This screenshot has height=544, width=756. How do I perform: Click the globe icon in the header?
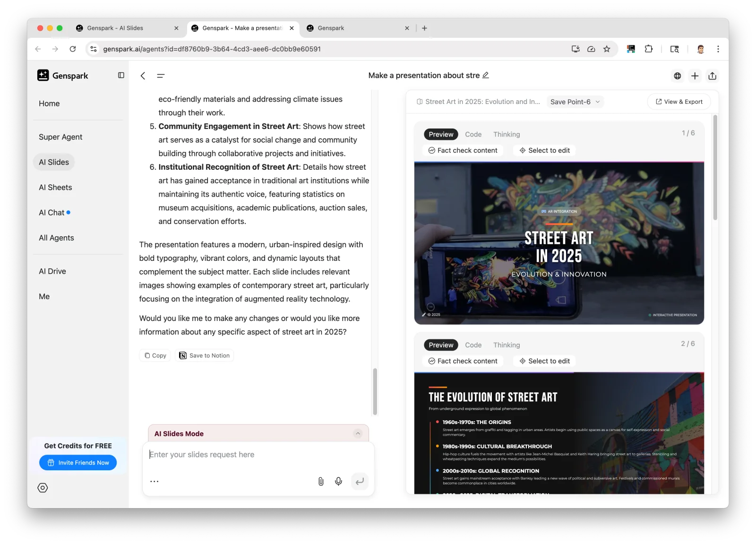click(677, 76)
